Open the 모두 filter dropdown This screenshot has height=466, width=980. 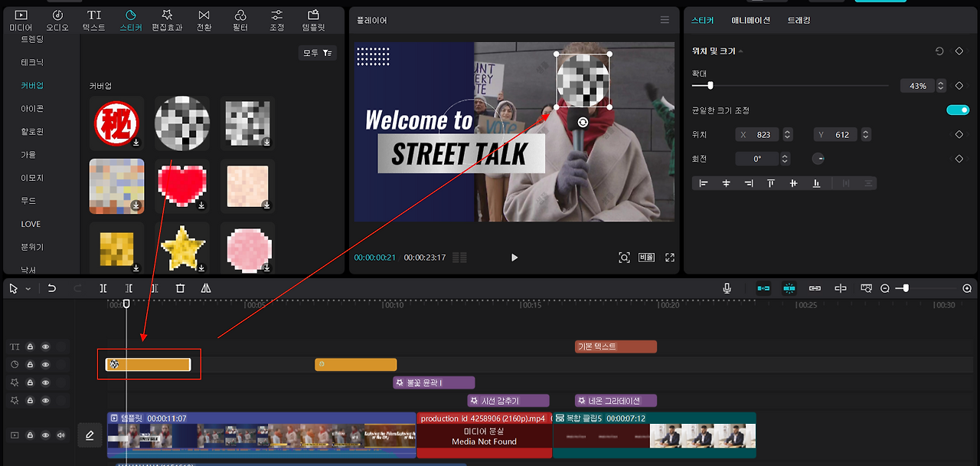pyautogui.click(x=317, y=53)
